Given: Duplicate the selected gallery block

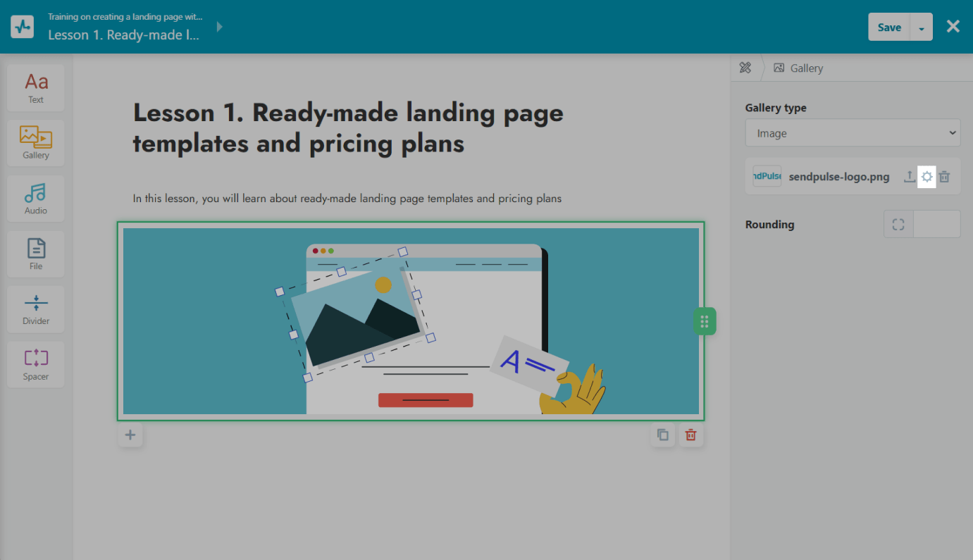Looking at the screenshot, I should 663,435.
